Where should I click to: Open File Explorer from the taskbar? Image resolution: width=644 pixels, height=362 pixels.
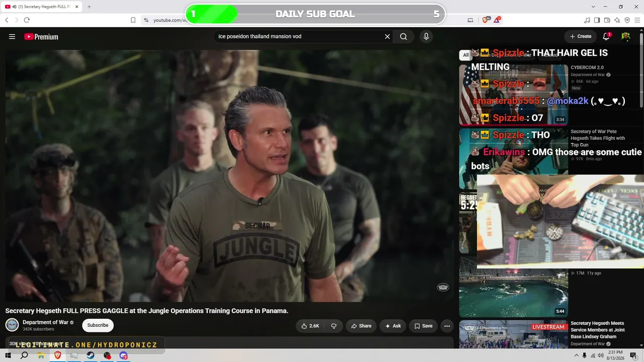(x=41, y=355)
